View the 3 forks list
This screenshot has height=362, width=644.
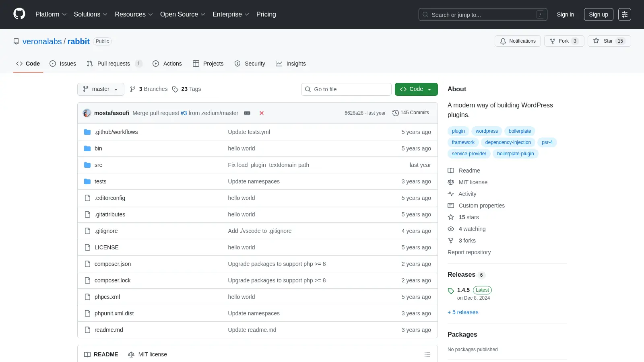pos(462,241)
